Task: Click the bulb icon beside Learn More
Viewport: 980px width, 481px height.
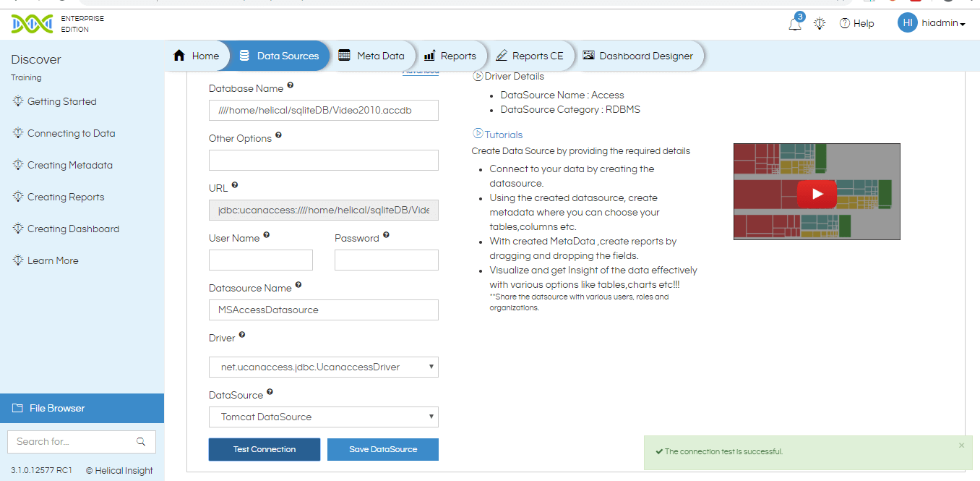Action: coord(18,260)
